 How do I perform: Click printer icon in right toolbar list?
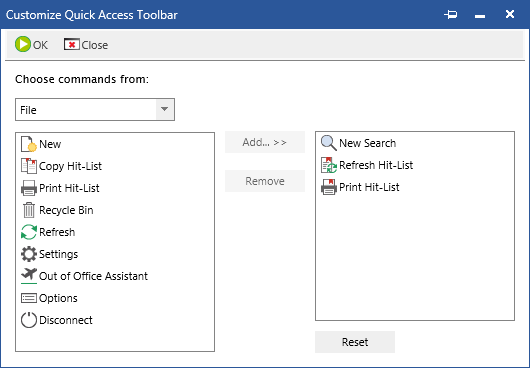[329, 187]
